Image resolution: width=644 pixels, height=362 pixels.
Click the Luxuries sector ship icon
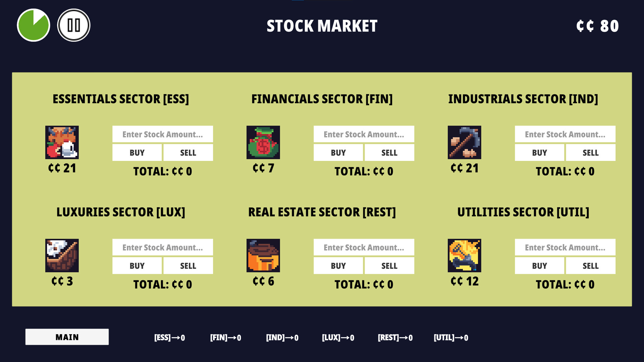pos(62,255)
